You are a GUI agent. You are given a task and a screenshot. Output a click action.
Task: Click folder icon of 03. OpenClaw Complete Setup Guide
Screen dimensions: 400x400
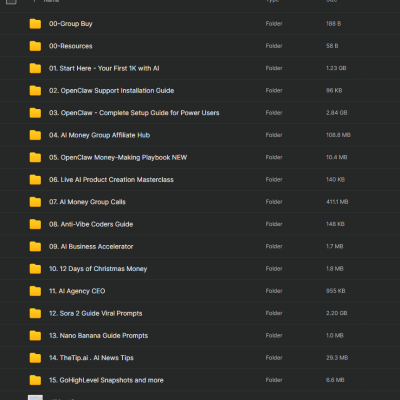pos(35,113)
